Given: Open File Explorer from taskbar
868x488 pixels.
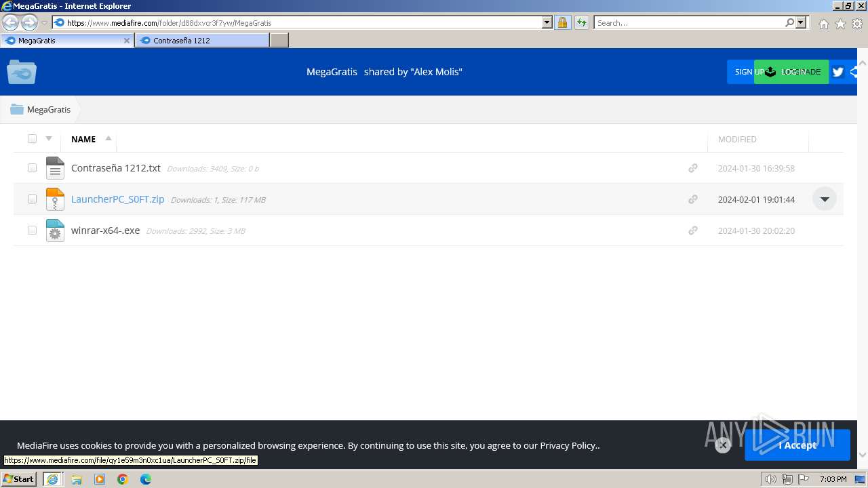Looking at the screenshot, I should click(77, 479).
